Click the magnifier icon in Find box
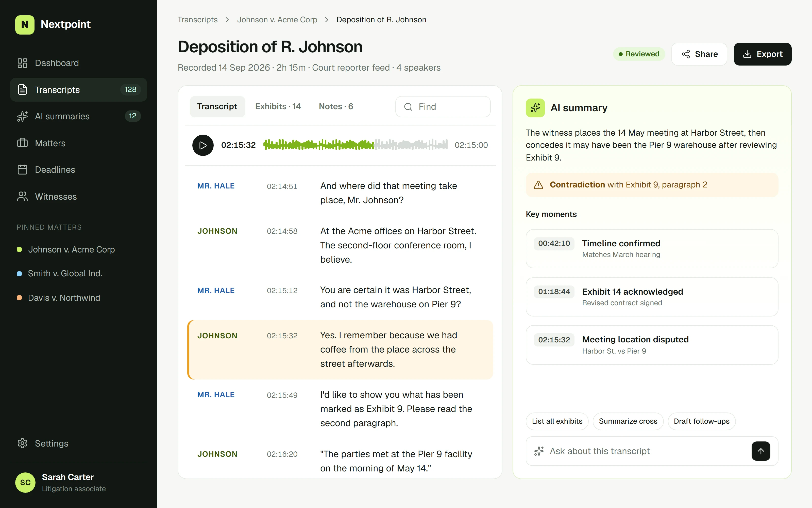 point(408,107)
